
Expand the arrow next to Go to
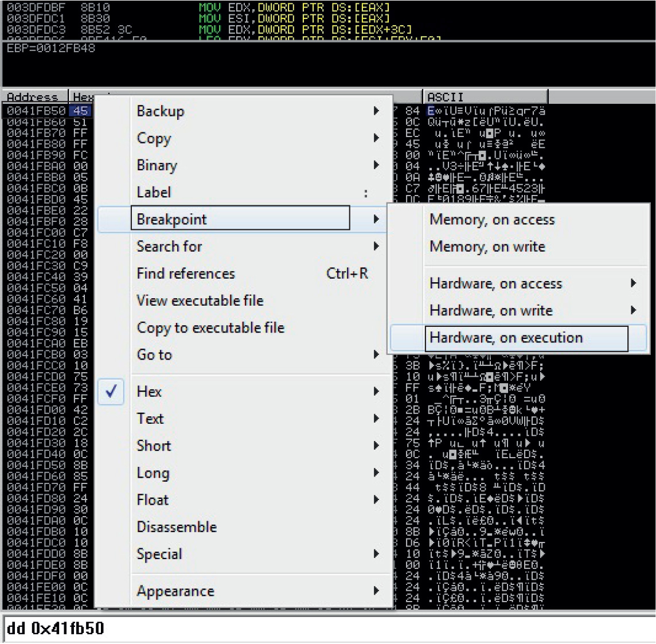(376, 354)
